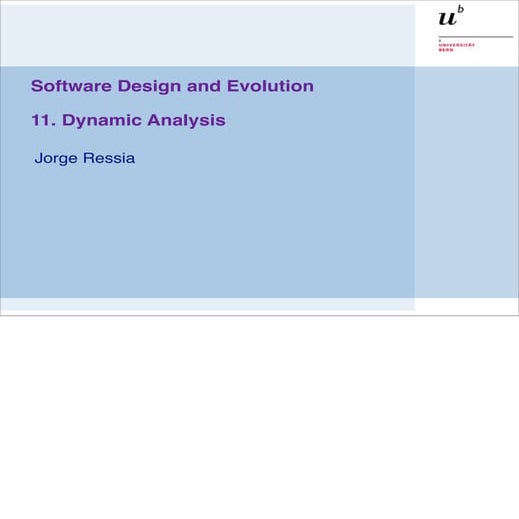This screenshot has height=519, width=519.
Task: Click the University of Bern 'u b' logo
Action: (451, 16)
